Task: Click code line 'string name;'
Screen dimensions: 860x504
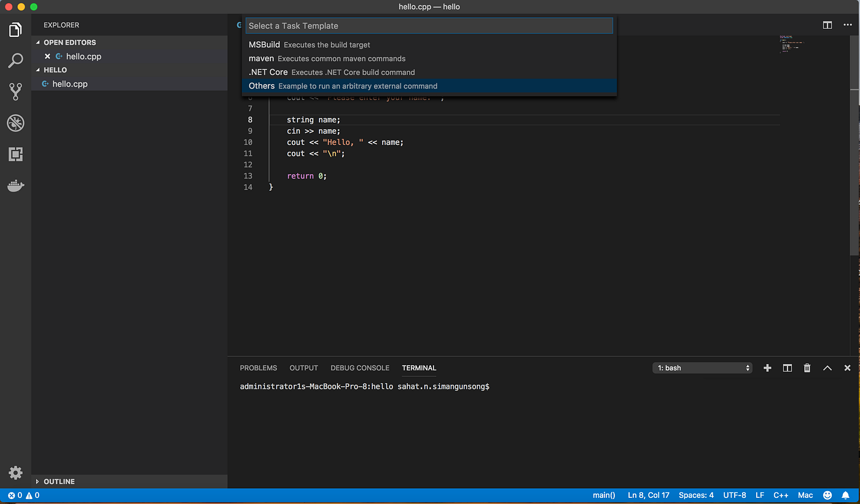Action: pos(313,120)
